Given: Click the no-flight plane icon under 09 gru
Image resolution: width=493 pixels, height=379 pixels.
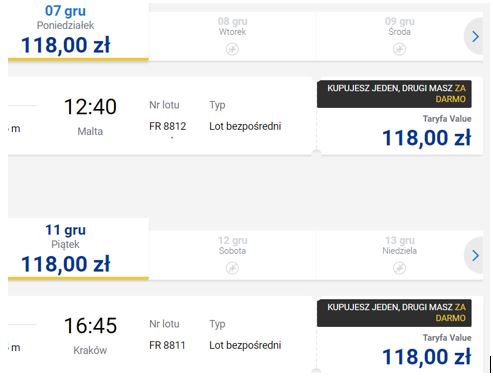Looking at the screenshot, I should 399,49.
